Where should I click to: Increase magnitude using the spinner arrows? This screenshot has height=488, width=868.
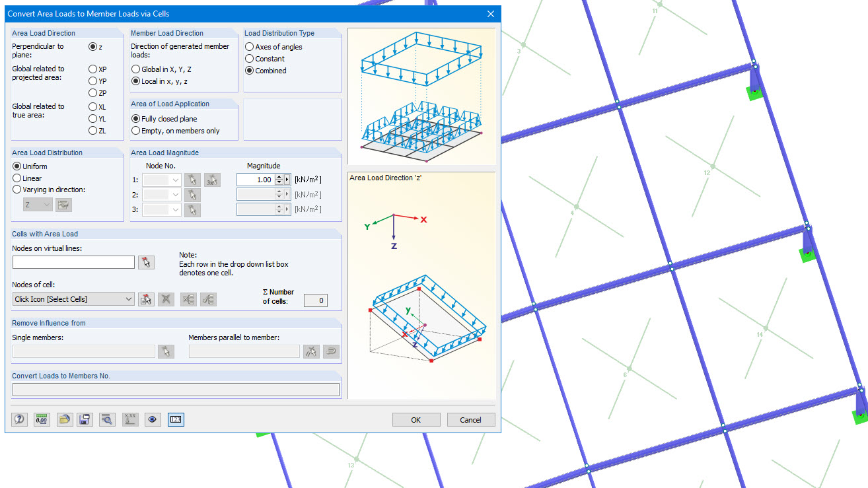coord(279,176)
